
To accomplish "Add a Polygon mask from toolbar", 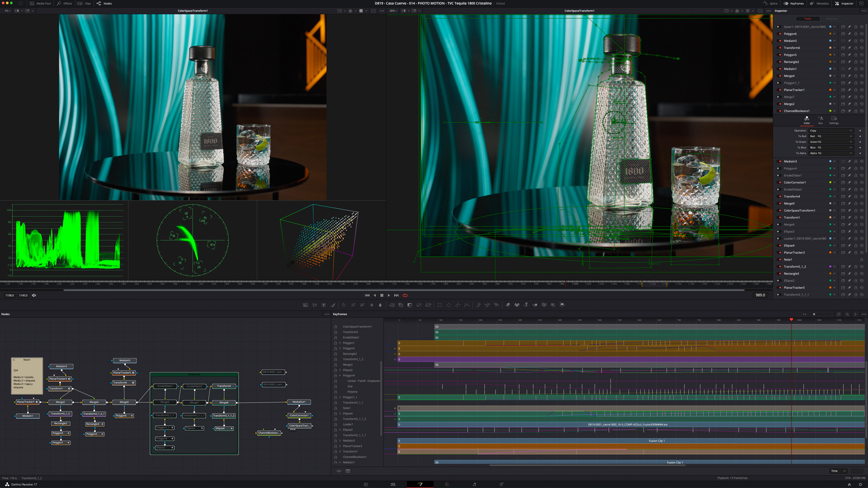I will coord(458,305).
